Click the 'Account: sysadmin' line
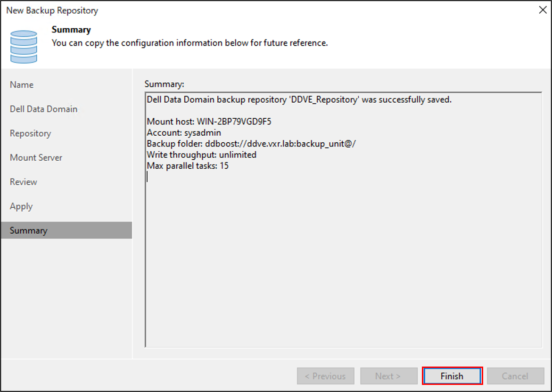 pyautogui.click(x=184, y=133)
